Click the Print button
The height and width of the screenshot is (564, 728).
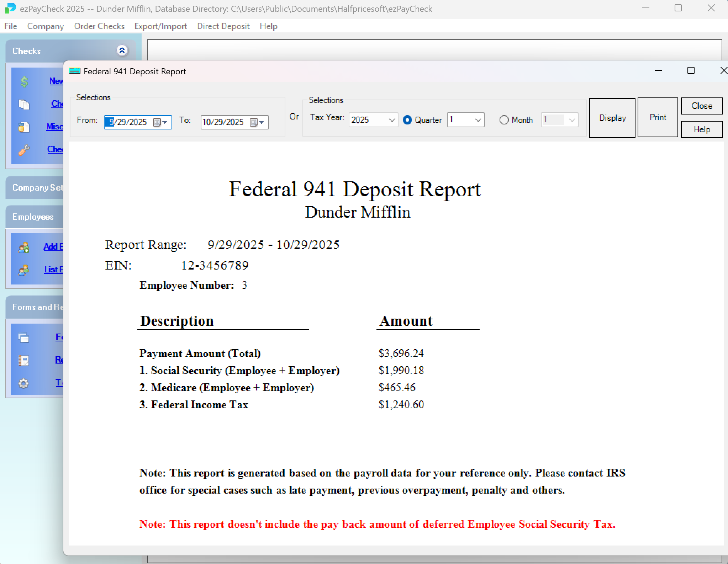coord(658,117)
